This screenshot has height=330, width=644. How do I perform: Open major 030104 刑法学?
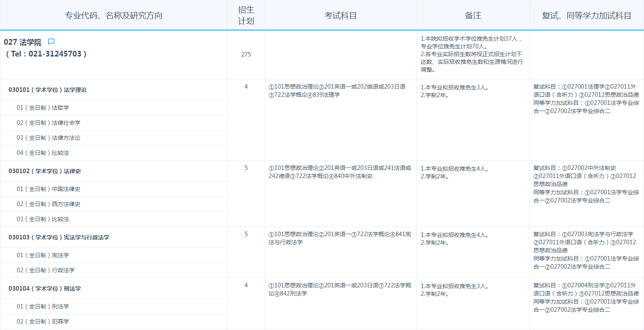coord(45,289)
